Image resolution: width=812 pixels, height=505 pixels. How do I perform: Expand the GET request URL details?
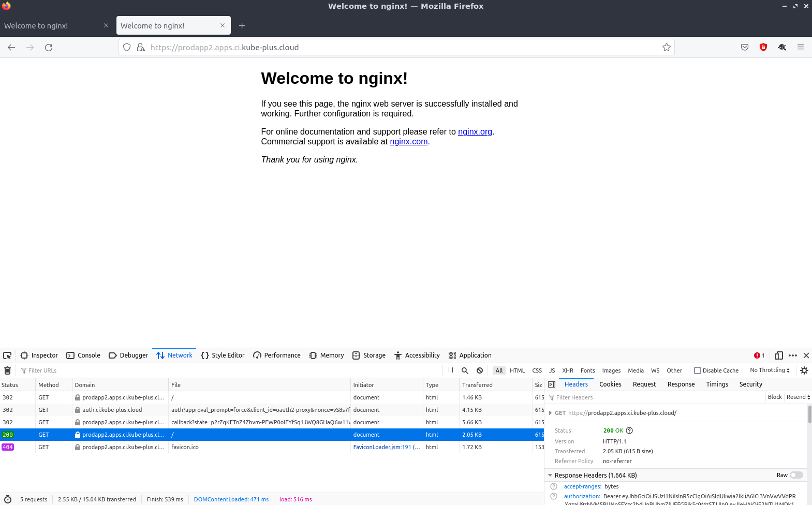[x=550, y=413]
